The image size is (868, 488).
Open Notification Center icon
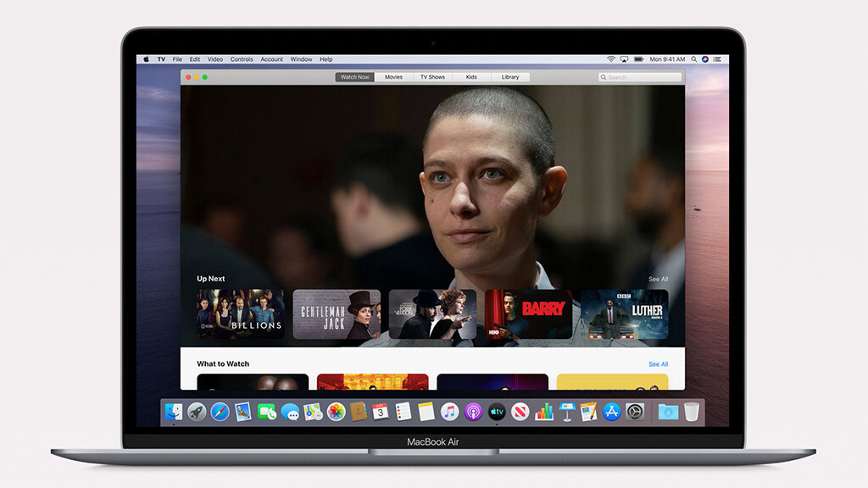click(717, 59)
